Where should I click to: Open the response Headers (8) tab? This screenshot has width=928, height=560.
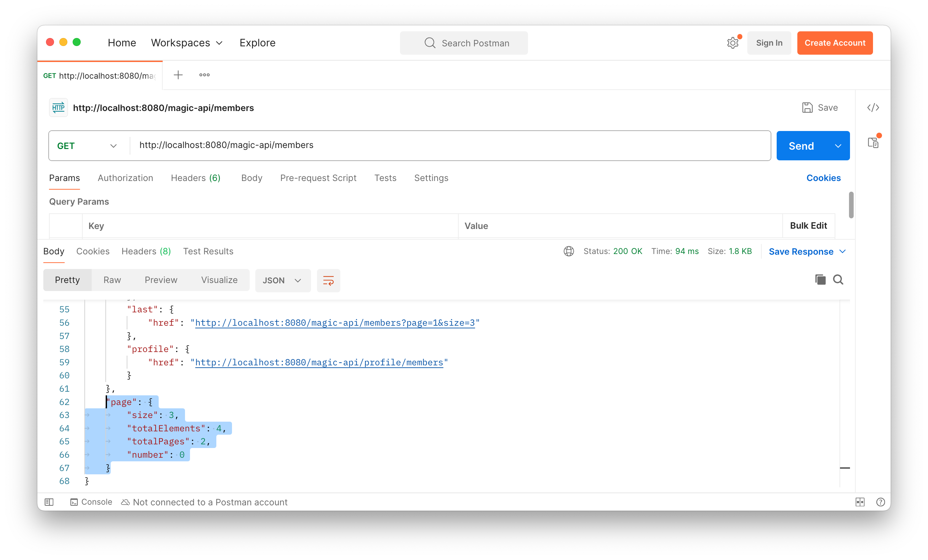tap(146, 251)
